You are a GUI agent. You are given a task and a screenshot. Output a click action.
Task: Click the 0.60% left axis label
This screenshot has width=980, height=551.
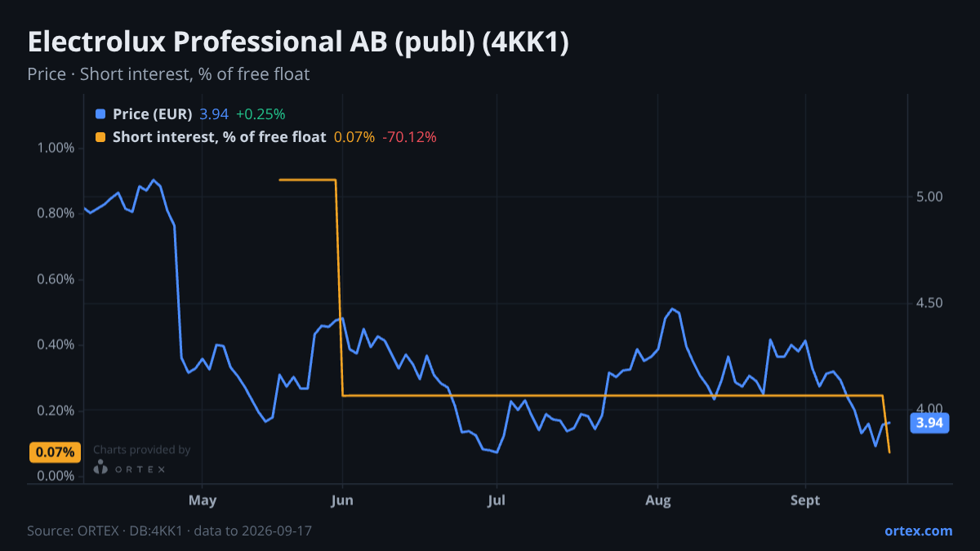click(56, 279)
